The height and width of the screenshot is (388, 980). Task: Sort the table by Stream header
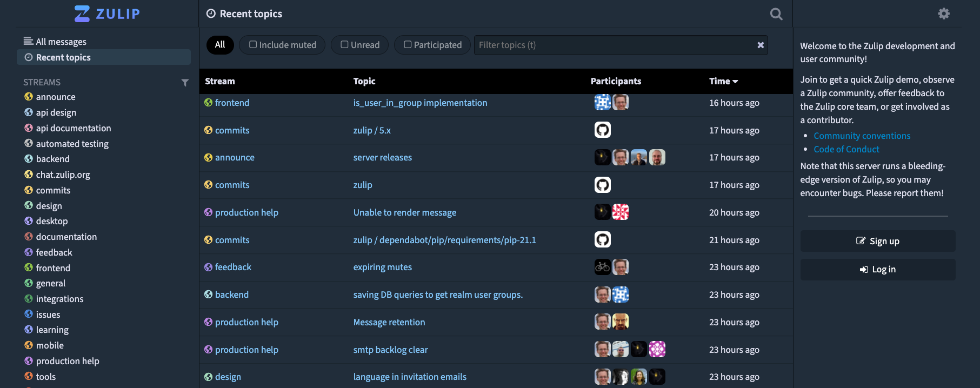tap(219, 81)
